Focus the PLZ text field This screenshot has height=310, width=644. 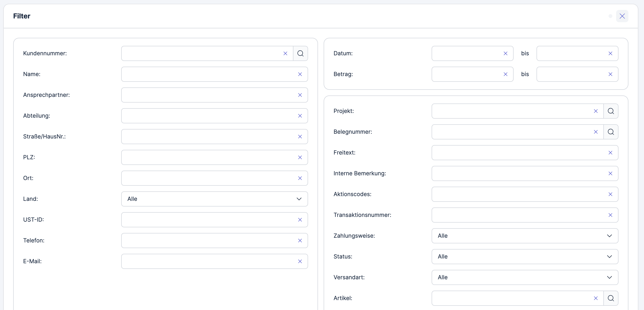pyautogui.click(x=207, y=157)
